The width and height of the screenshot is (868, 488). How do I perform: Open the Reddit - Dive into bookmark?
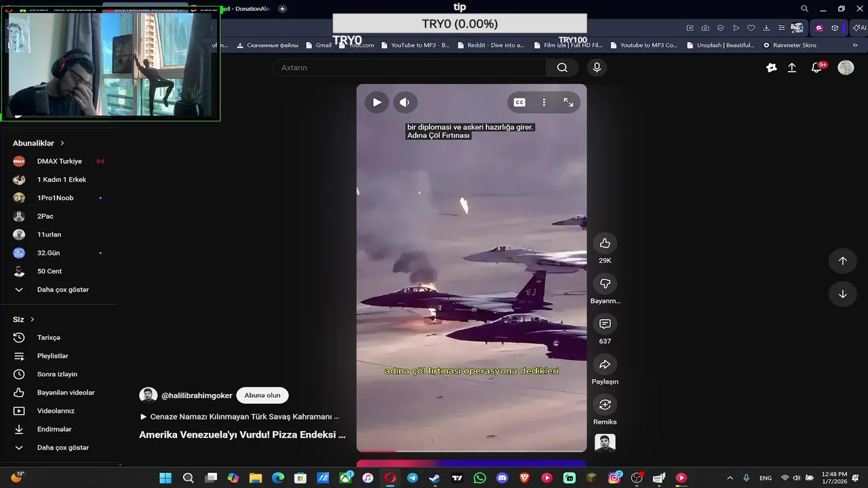point(491,45)
